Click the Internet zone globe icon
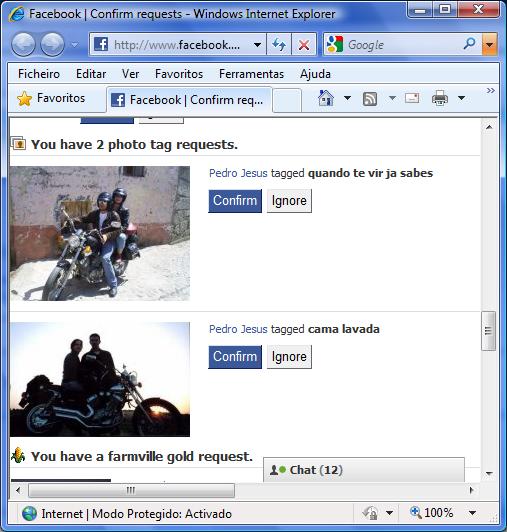This screenshot has width=507, height=532. 30,513
